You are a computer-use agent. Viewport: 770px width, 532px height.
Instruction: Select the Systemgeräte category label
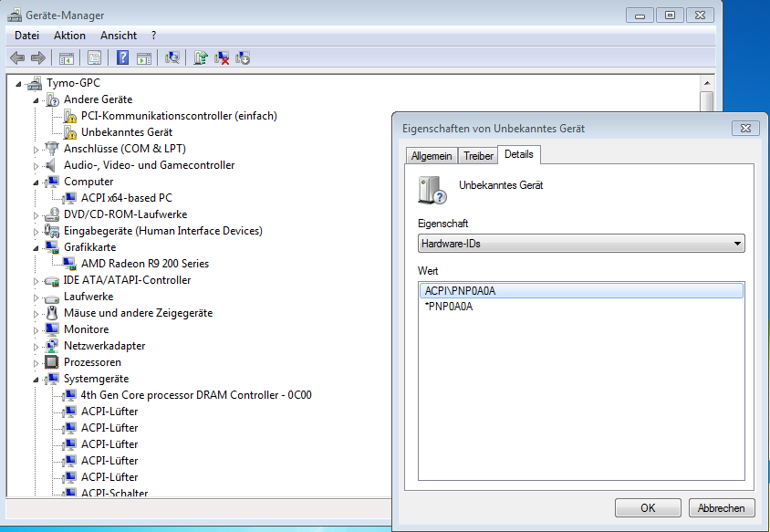(97, 379)
